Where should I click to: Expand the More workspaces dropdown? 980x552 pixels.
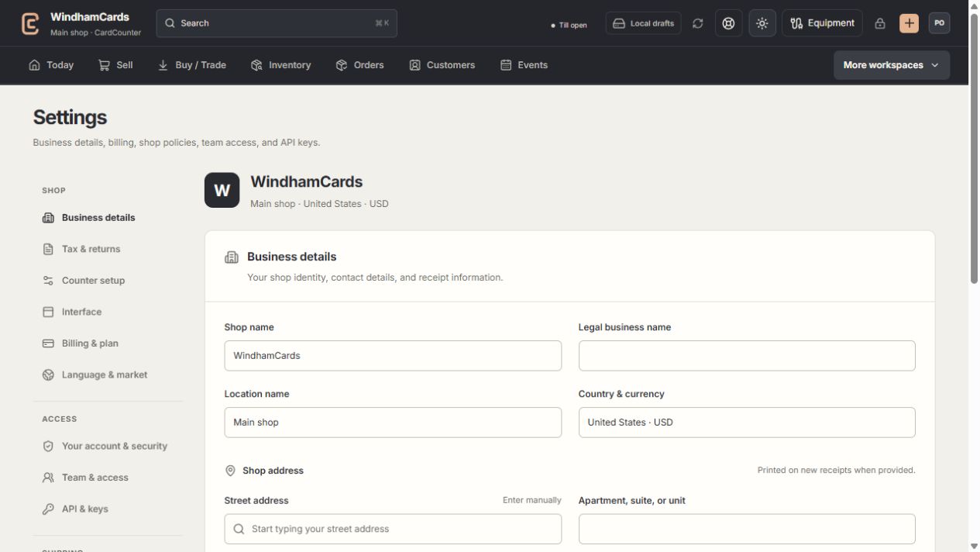tap(892, 65)
